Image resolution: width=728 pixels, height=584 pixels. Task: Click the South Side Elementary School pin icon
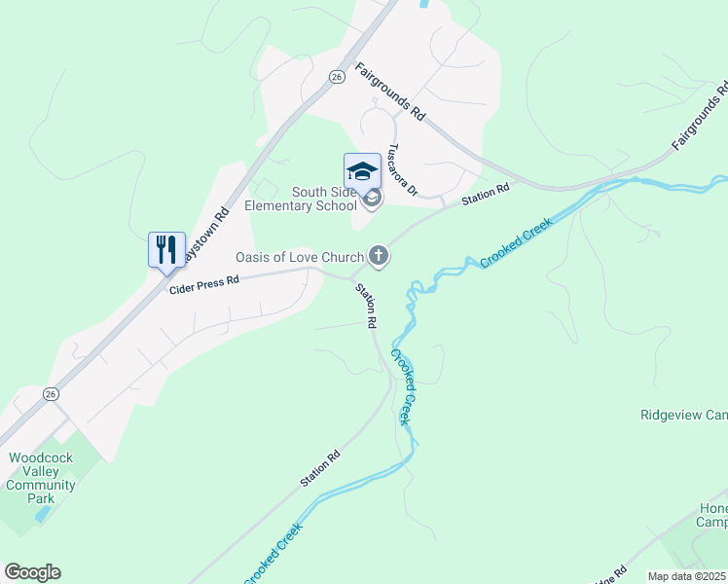tap(372, 200)
